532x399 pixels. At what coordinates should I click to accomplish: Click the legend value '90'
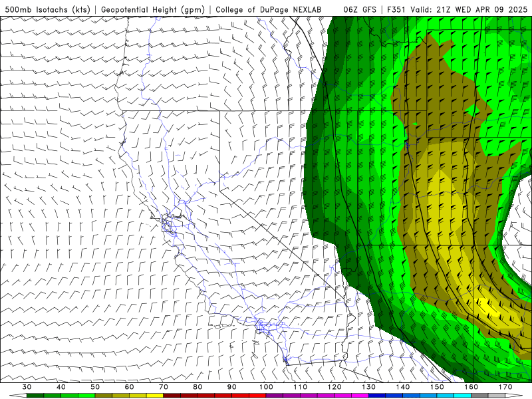(231, 387)
